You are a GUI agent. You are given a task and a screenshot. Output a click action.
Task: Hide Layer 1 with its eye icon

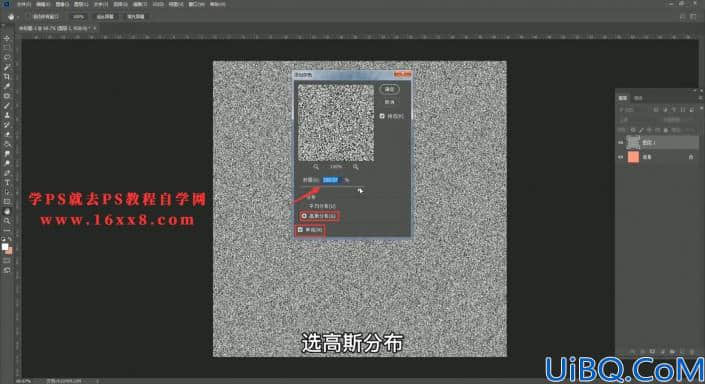[x=621, y=143]
